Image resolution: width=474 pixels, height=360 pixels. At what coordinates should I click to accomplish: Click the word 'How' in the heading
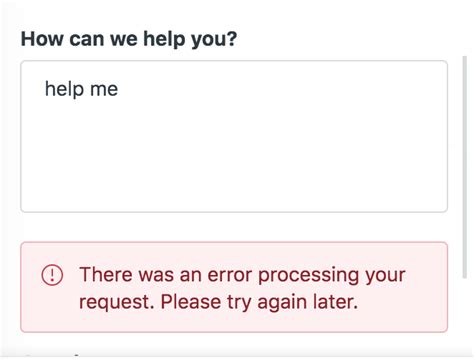coord(42,38)
